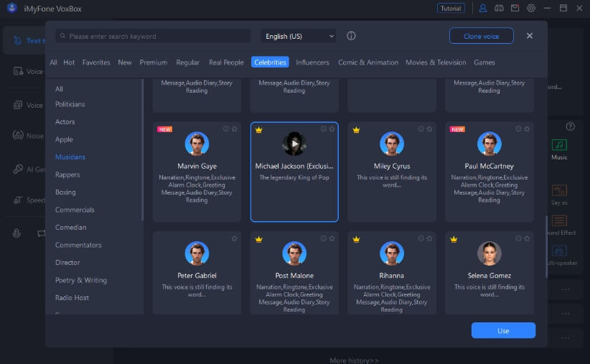Click the help question mark icon
Screen dimensions: 590x364
570,127
